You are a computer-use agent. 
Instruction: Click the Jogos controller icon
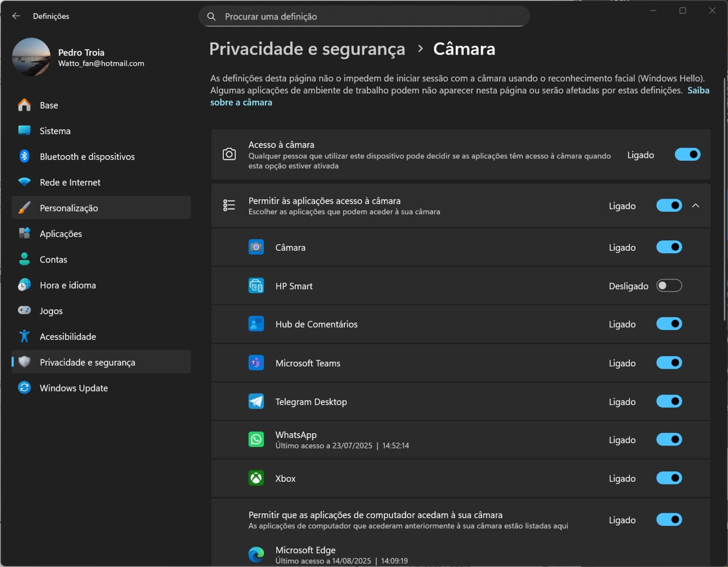tap(25, 311)
